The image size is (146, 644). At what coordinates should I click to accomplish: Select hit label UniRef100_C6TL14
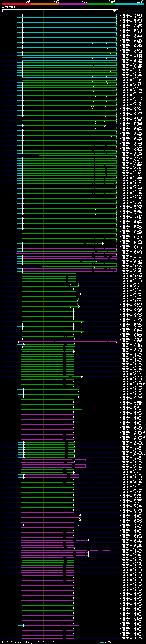point(131,249)
